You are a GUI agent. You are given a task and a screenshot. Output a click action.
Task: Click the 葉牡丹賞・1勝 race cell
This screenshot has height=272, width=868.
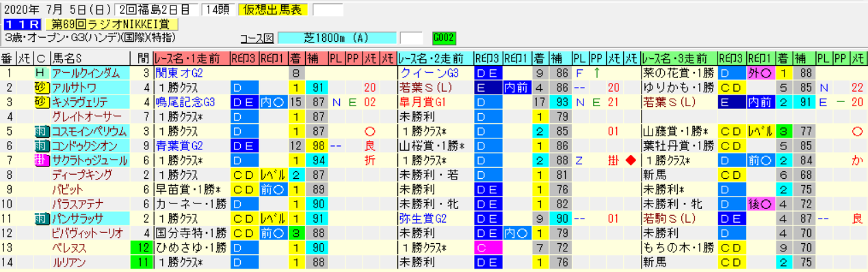coord(679,145)
